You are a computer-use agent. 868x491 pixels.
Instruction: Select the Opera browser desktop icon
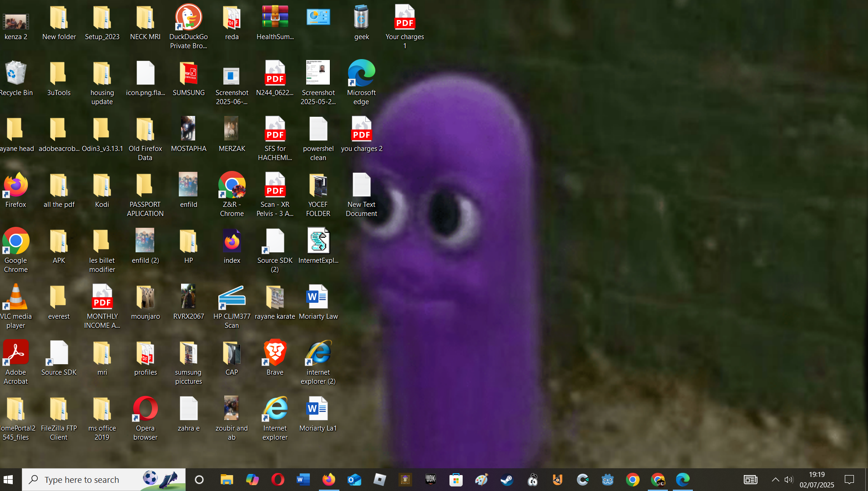(145, 418)
